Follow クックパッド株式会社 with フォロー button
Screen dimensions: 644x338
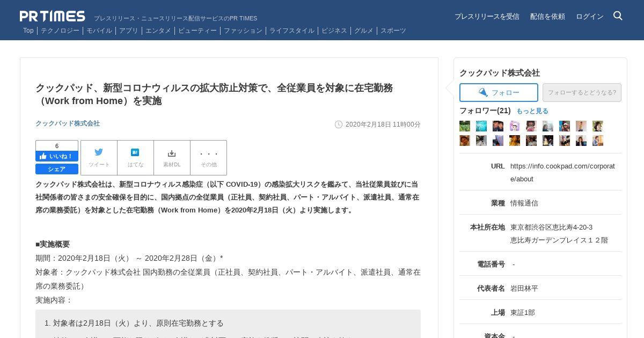[499, 92]
